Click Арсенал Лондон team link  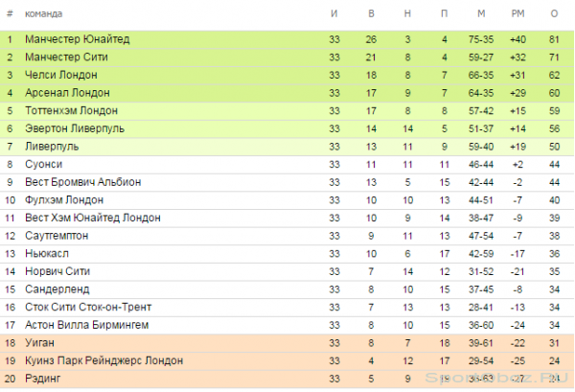tap(67, 93)
